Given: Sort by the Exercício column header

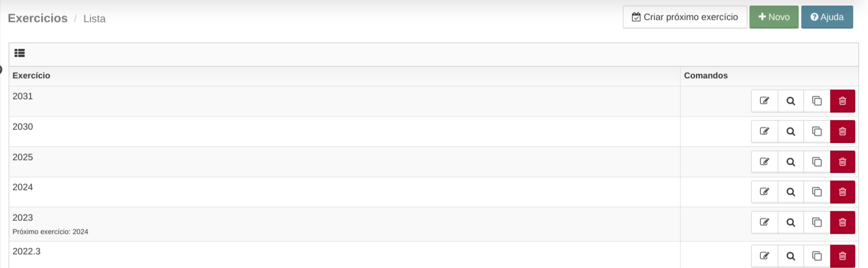Looking at the screenshot, I should click(32, 75).
